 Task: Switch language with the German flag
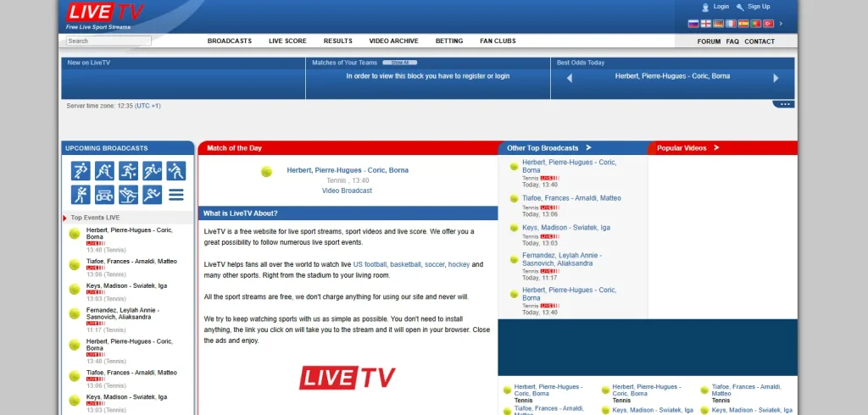[719, 24]
